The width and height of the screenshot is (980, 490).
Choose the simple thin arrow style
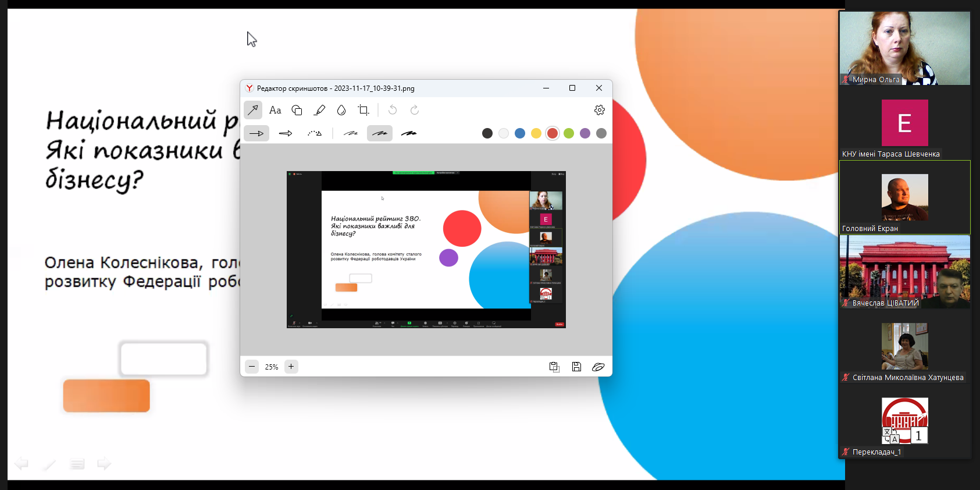pyautogui.click(x=256, y=133)
